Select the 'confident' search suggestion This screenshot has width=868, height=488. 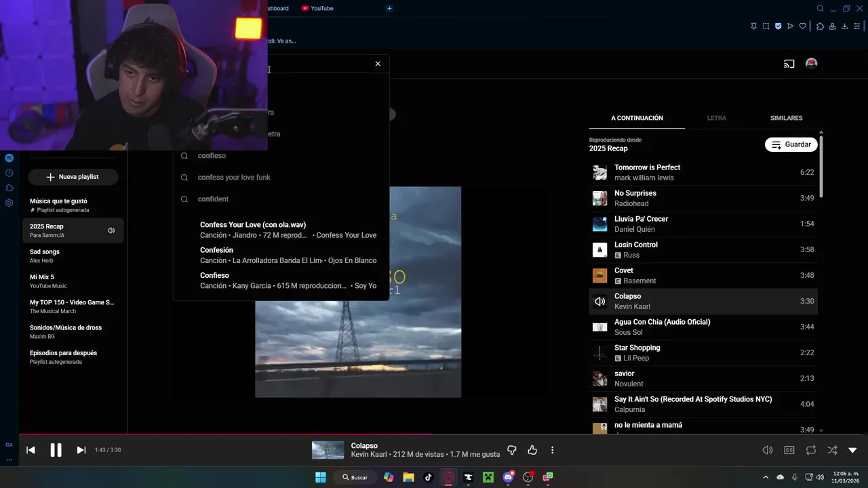(281, 199)
